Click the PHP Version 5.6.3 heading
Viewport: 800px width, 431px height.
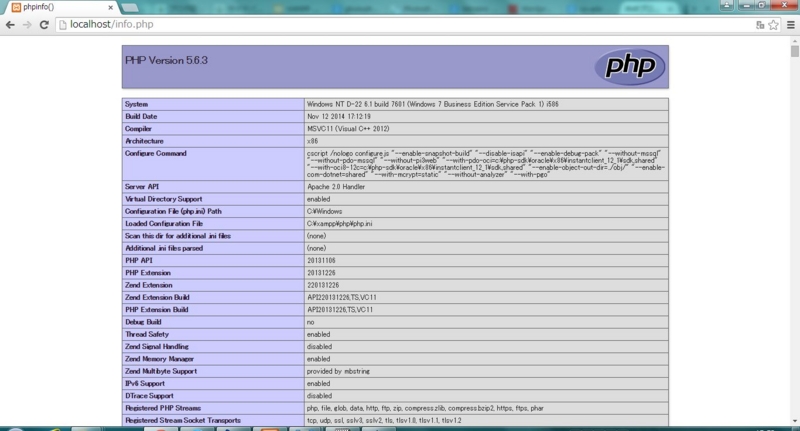click(166, 60)
